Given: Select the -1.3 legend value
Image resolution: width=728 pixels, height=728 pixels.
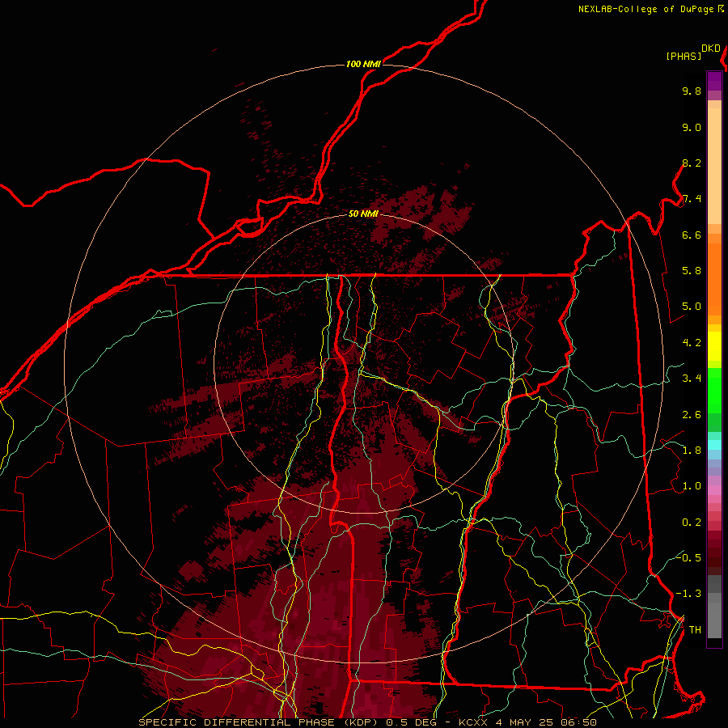Looking at the screenshot, I should click(688, 594).
